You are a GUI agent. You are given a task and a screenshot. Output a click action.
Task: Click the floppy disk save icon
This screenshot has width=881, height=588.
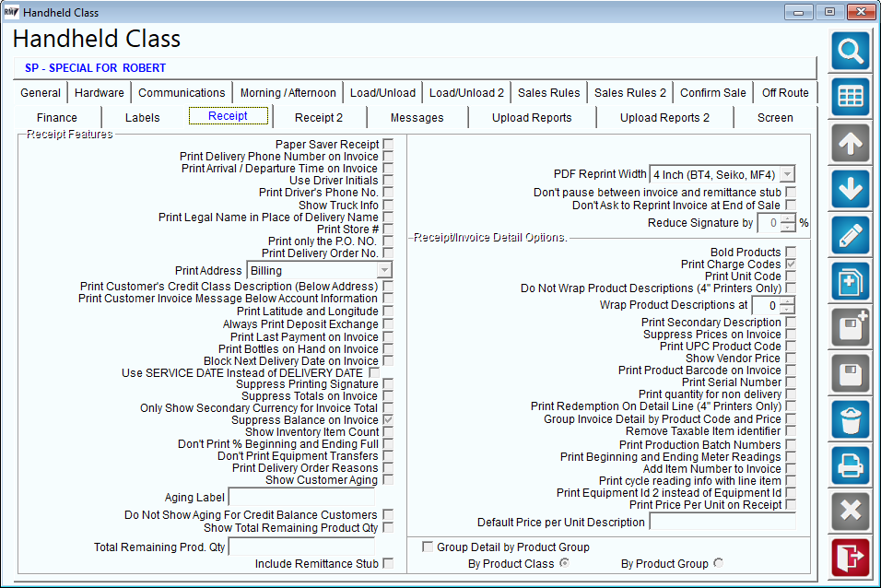coord(850,373)
